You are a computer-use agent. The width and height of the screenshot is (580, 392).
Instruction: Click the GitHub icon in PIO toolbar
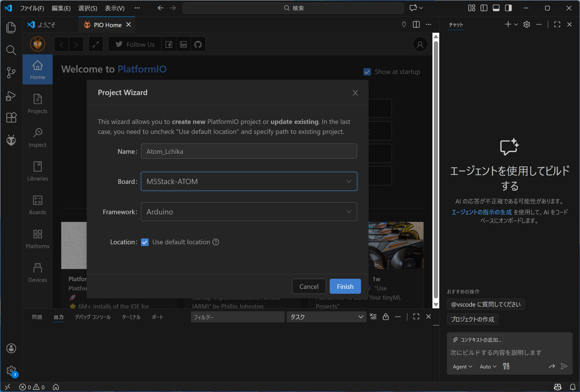198,44
